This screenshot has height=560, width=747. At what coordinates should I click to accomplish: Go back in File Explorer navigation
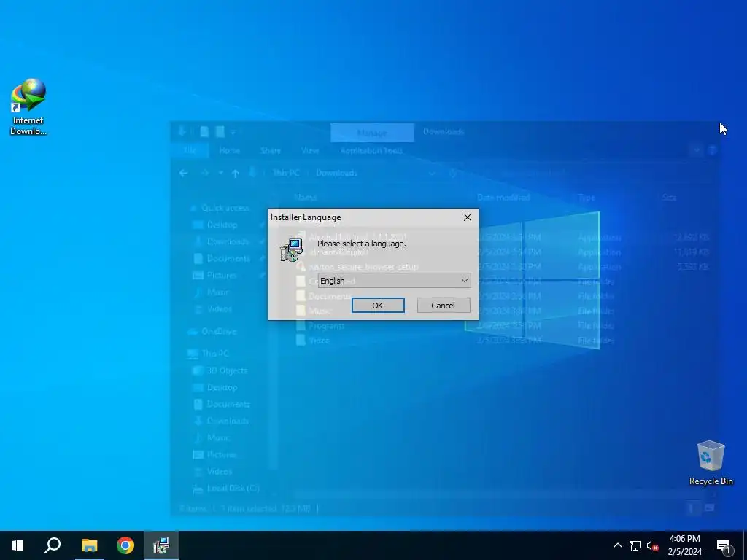pos(184,173)
